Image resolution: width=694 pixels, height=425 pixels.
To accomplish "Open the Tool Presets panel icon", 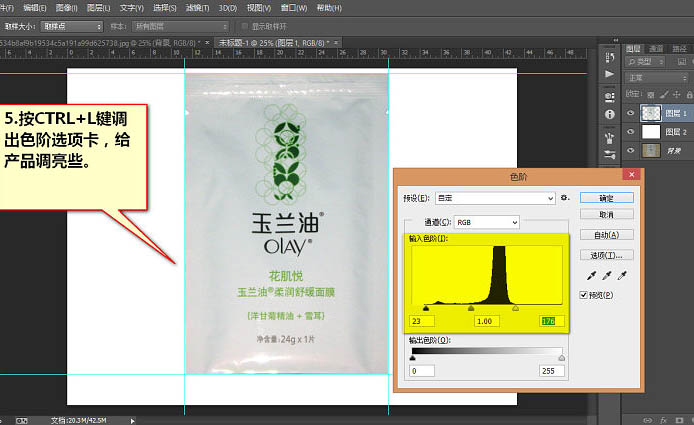I will tap(609, 155).
